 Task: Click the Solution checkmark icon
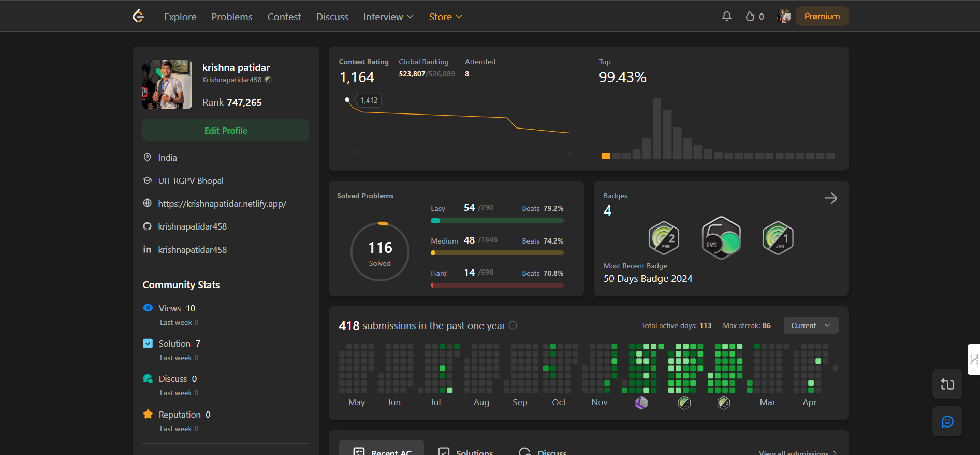(x=148, y=343)
